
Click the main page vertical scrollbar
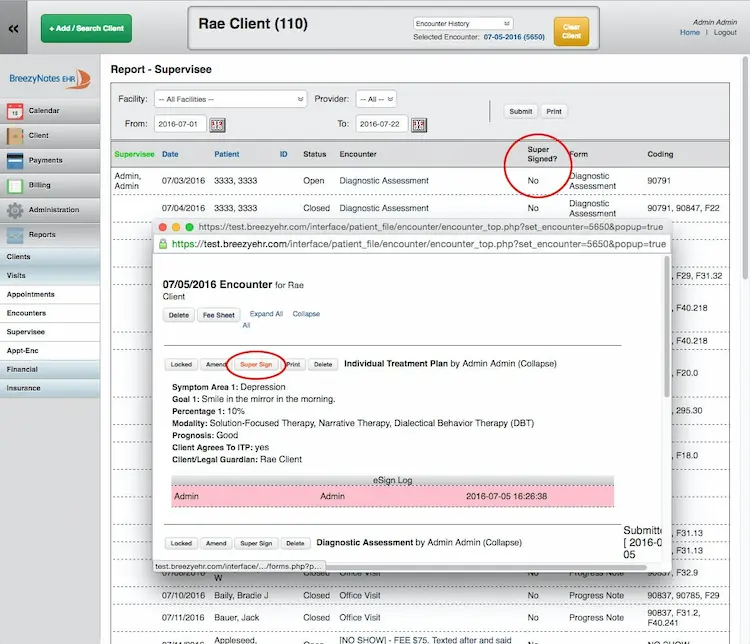(x=745, y=167)
